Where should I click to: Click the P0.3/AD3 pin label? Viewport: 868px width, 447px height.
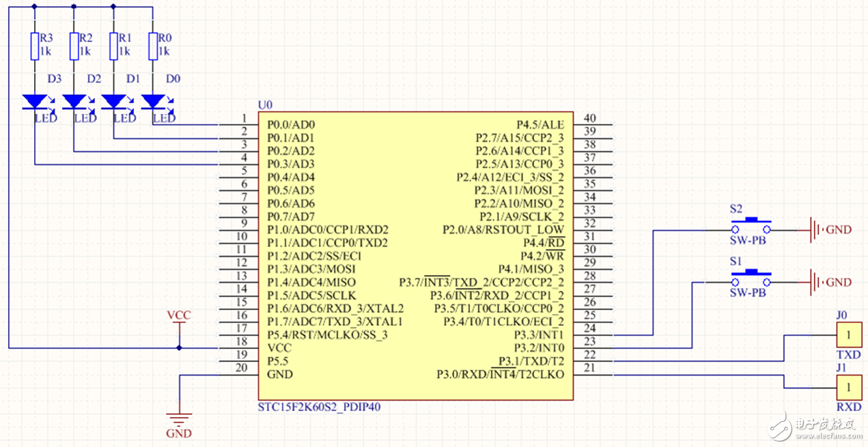click(291, 164)
